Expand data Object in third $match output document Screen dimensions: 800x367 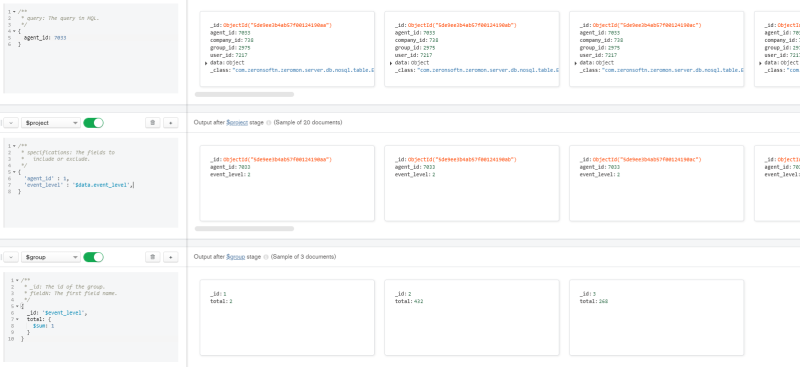pyautogui.click(x=576, y=63)
